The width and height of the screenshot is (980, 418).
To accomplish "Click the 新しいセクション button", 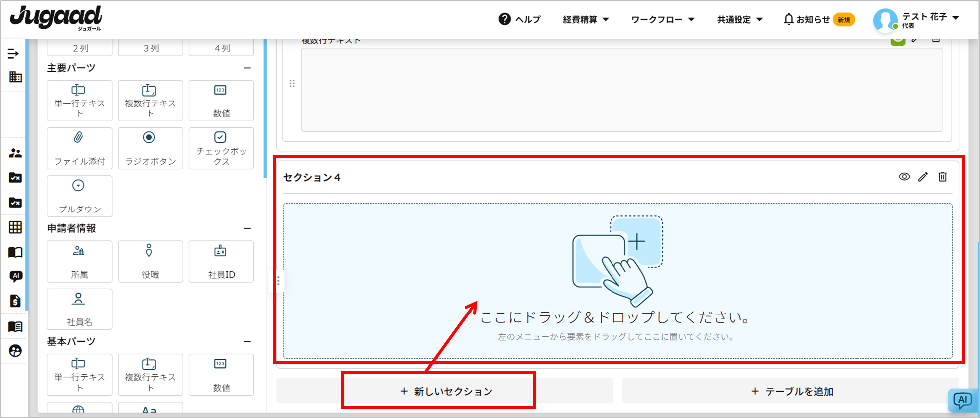I will [x=445, y=391].
